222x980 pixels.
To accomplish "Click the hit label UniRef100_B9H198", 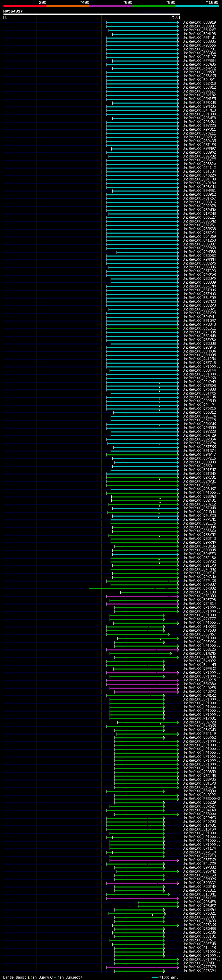I will [199, 34].
